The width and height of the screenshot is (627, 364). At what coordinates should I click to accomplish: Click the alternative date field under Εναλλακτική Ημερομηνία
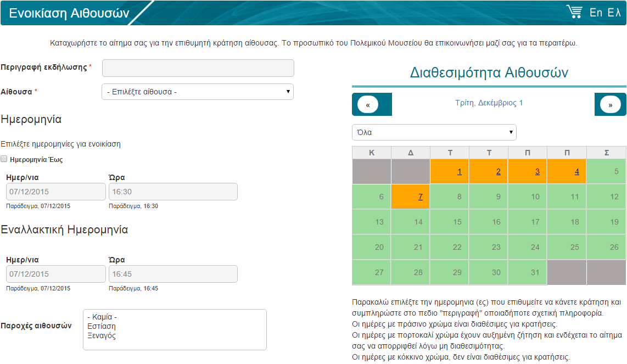coord(56,274)
